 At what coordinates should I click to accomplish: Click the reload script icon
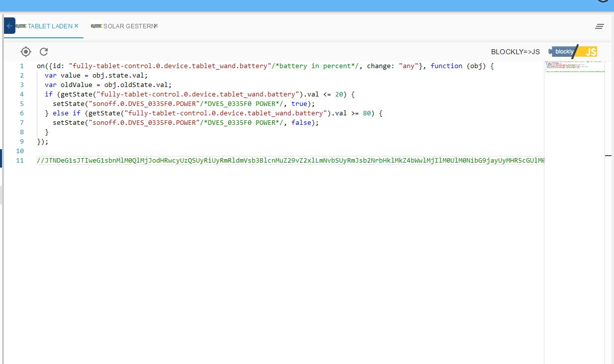click(x=44, y=52)
